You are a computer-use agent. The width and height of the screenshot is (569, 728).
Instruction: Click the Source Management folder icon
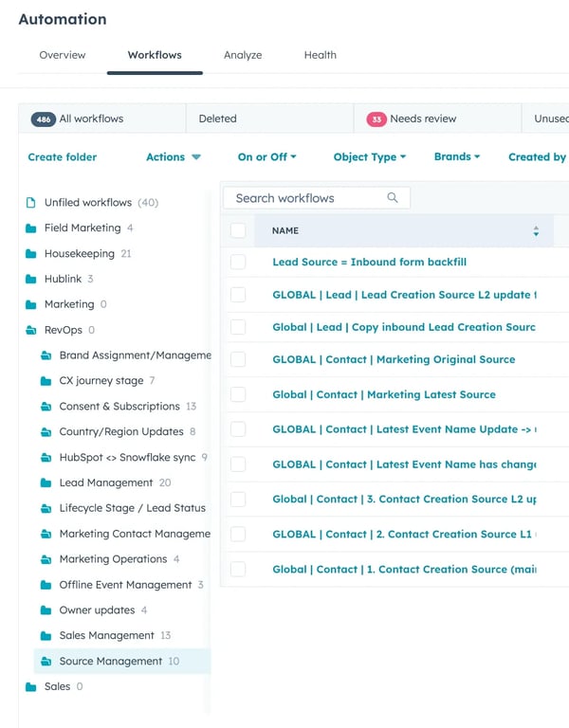point(46,661)
